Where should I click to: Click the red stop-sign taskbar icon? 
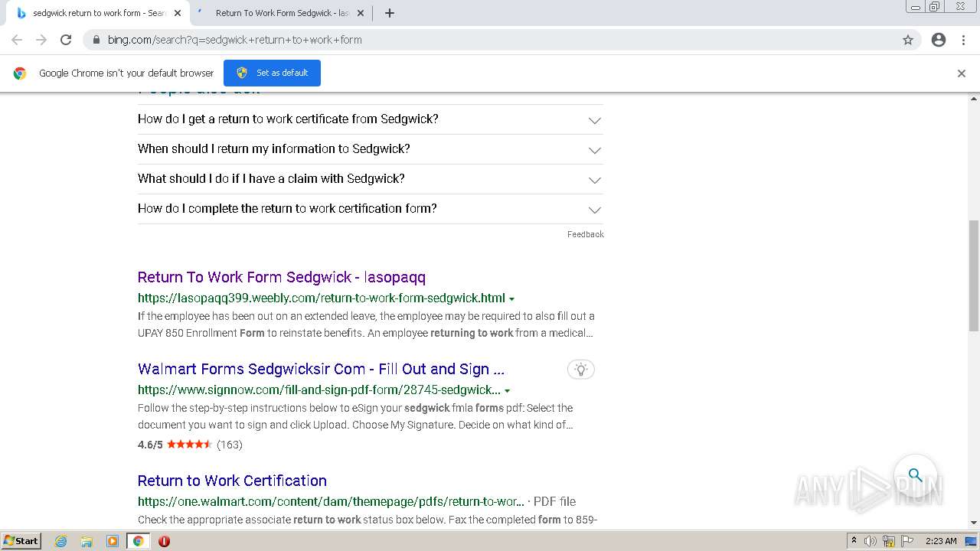click(x=164, y=541)
